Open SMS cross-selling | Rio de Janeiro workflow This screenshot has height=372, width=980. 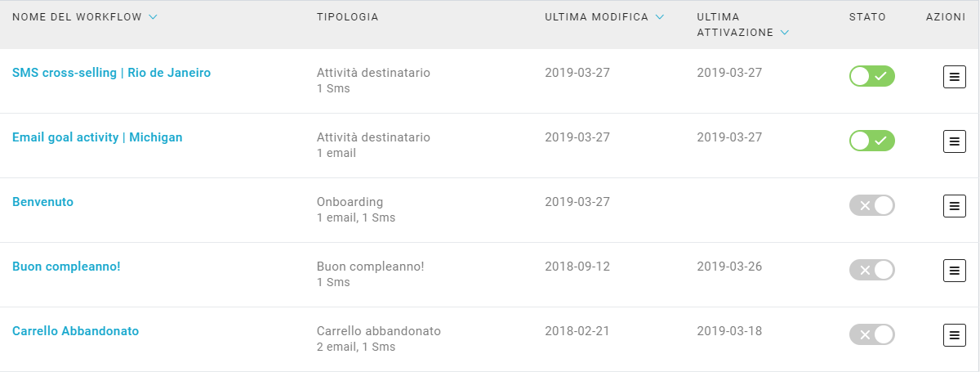(x=111, y=73)
